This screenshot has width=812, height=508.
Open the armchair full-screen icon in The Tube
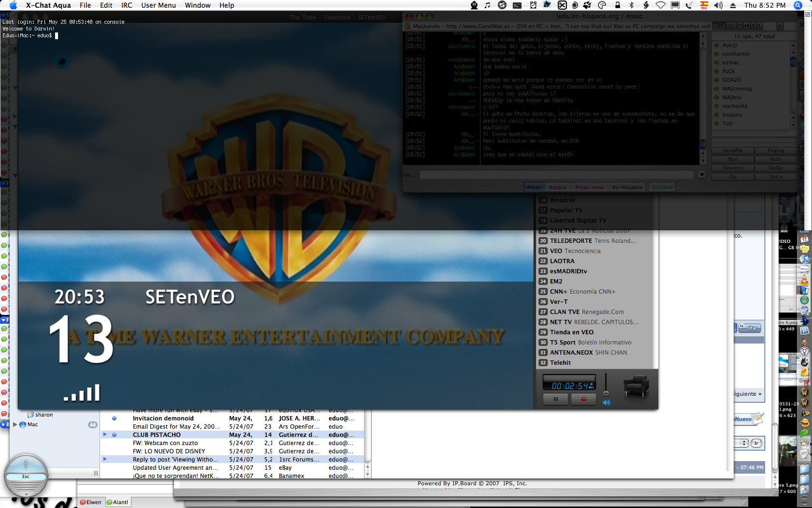click(x=636, y=387)
